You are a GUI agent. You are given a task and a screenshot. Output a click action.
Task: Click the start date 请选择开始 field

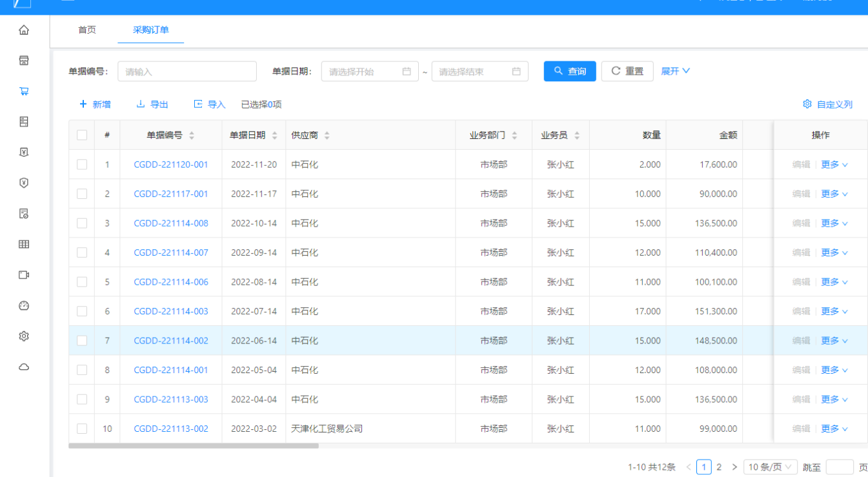[370, 72]
